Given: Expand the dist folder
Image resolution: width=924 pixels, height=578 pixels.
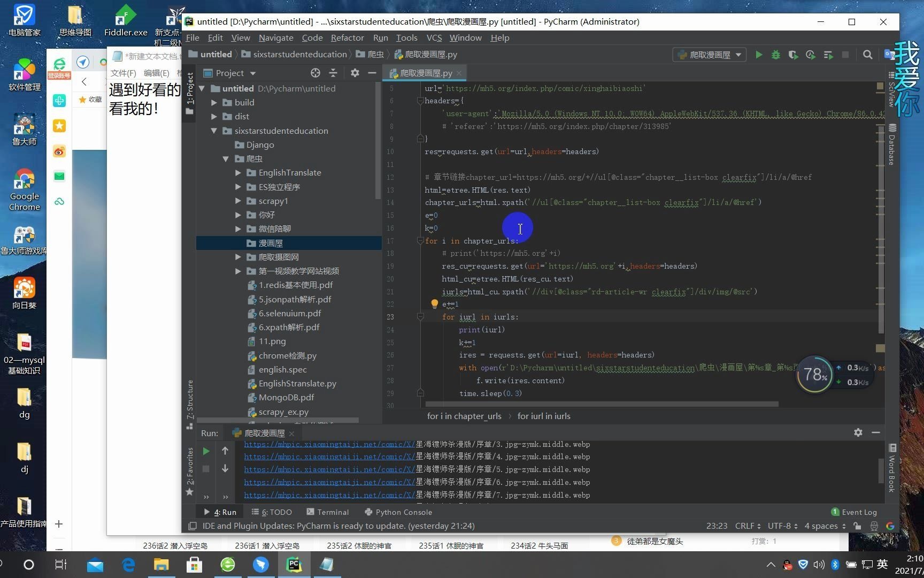Looking at the screenshot, I should 214,116.
